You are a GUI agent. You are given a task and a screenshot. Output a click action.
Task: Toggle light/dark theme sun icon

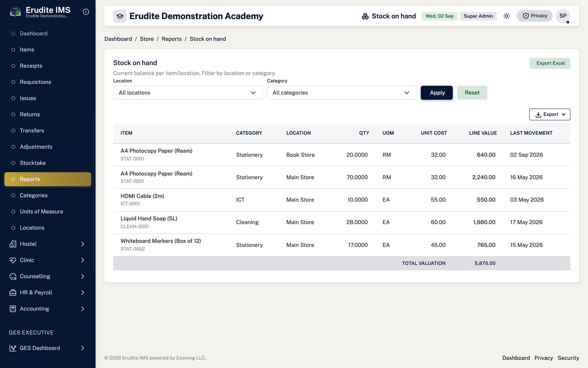pos(506,16)
